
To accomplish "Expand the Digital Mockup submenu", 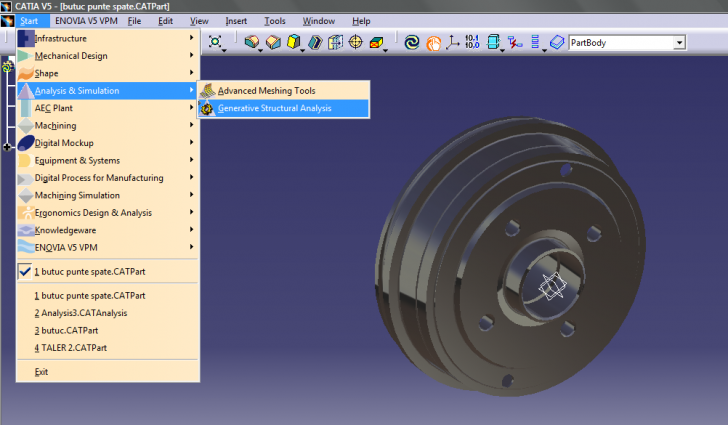I will pyautogui.click(x=108, y=143).
